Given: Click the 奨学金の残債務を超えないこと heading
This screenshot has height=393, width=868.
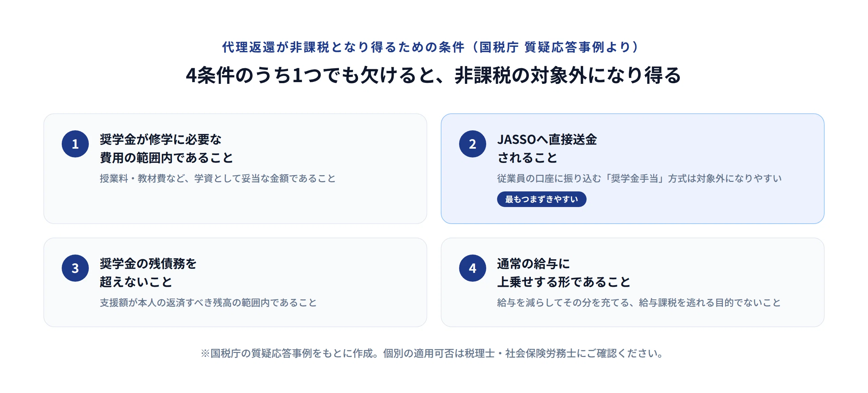Looking at the screenshot, I should [x=148, y=273].
